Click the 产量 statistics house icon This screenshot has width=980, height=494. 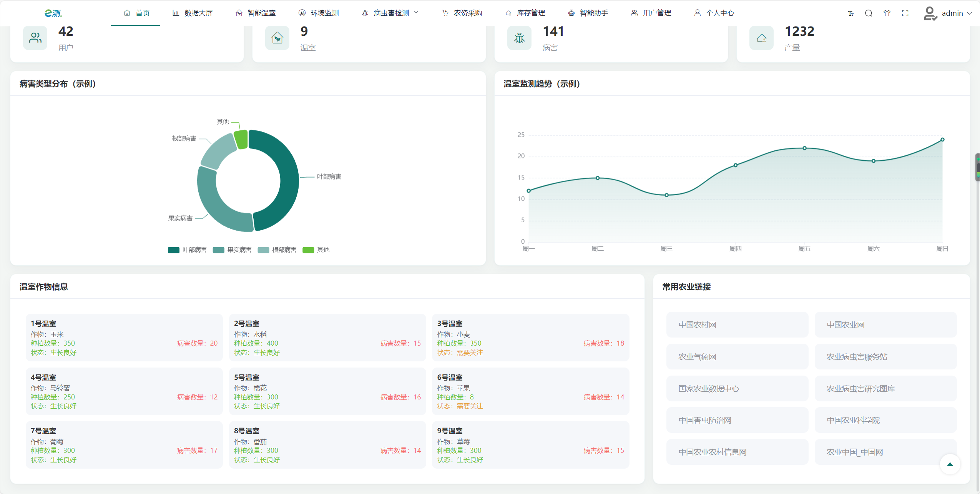click(x=761, y=38)
